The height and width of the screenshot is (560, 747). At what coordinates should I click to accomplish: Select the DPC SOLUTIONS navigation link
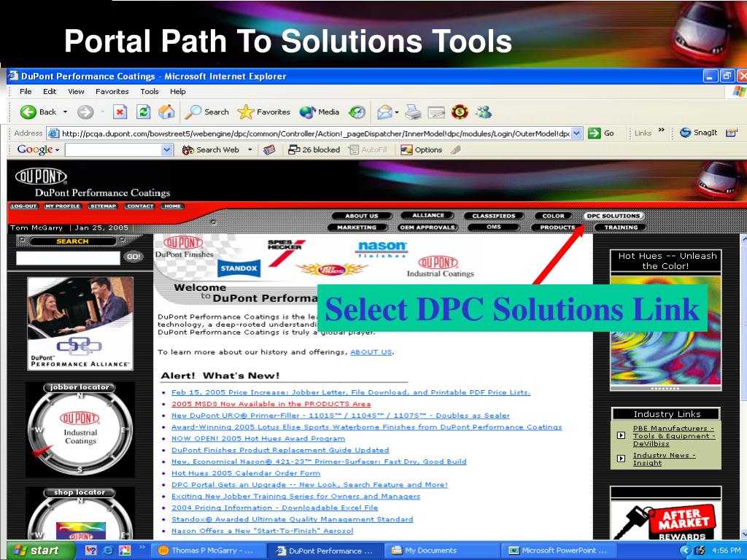[614, 216]
